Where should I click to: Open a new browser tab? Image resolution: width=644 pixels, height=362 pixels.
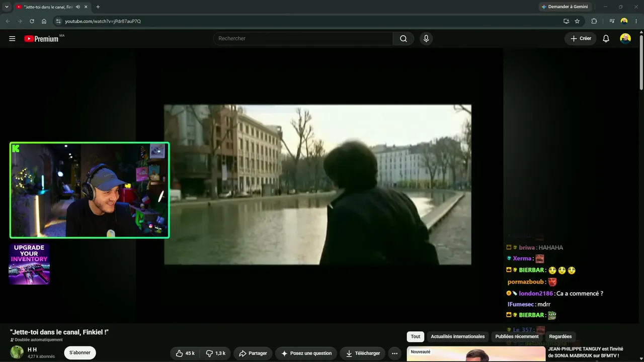(x=98, y=7)
